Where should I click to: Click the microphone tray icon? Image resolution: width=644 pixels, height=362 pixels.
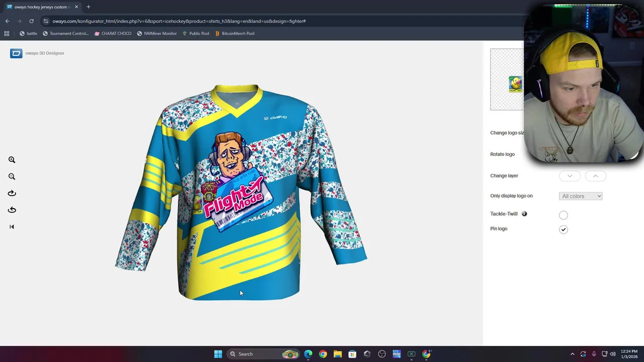(x=594, y=354)
